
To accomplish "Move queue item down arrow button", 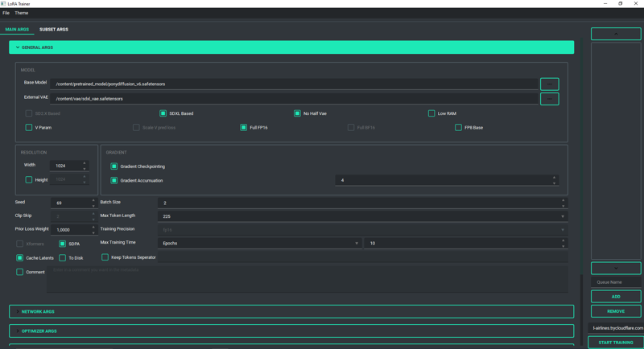I will [616, 269].
